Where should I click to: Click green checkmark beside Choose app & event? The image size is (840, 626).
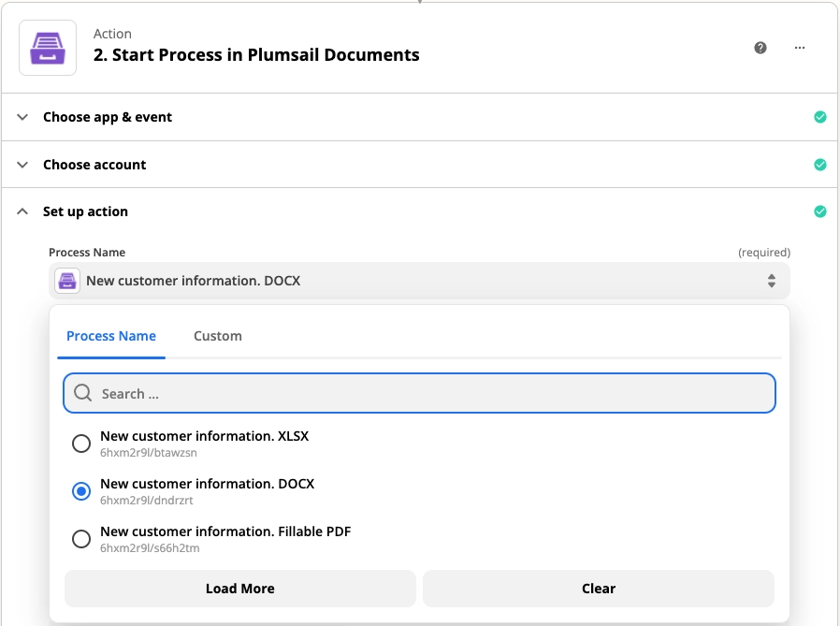(820, 117)
